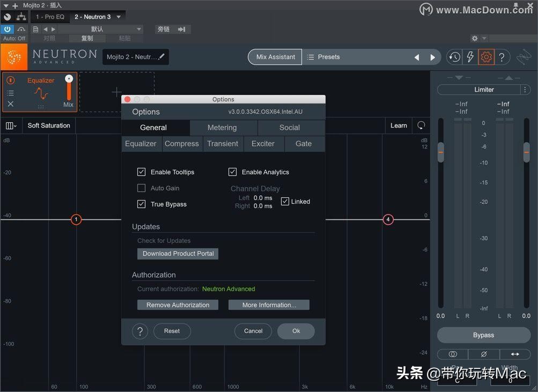Open the Neutron 3 plugin dropdown
The height and width of the screenshot is (392, 538).
pyautogui.click(x=97, y=17)
